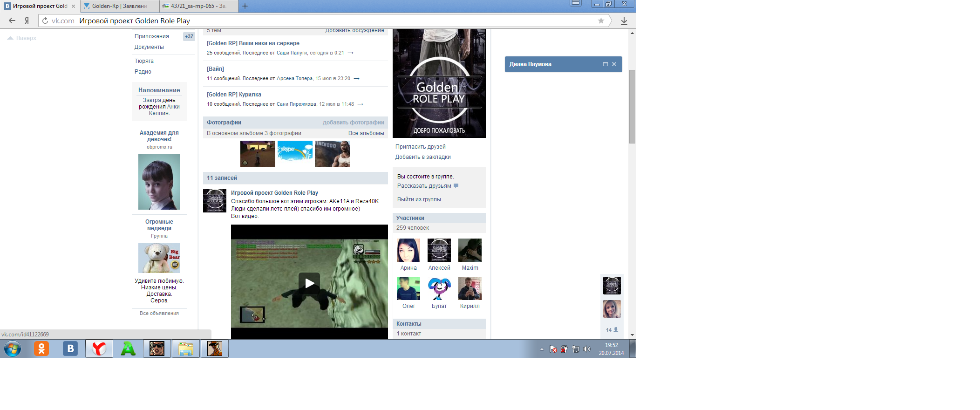Viewport: 980px width, 410px height.
Task: Open the 14 friends online counter
Action: (x=612, y=330)
